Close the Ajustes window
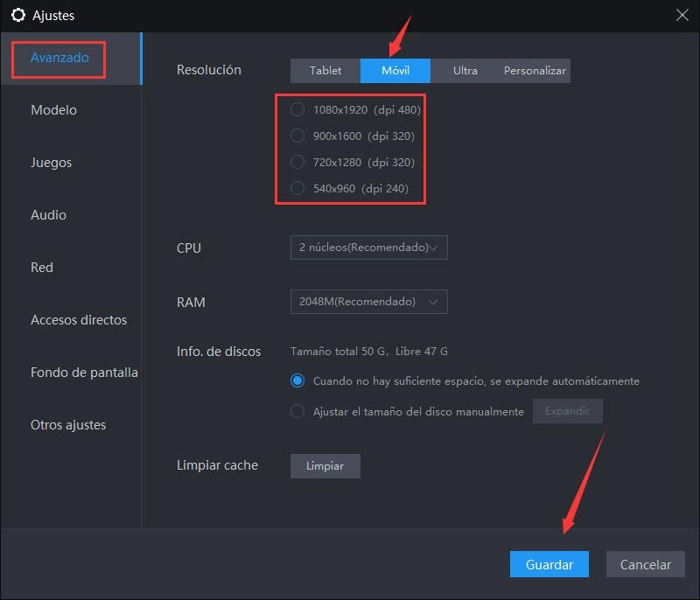 [x=682, y=15]
